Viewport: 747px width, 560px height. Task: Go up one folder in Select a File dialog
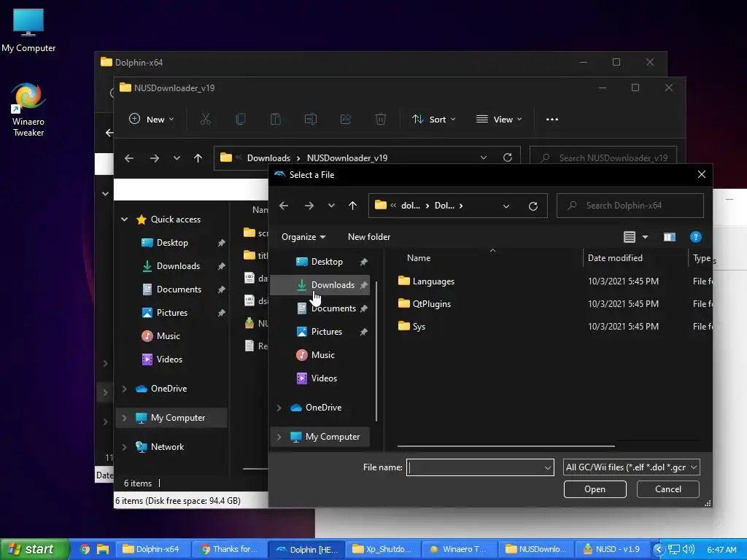[x=352, y=206]
